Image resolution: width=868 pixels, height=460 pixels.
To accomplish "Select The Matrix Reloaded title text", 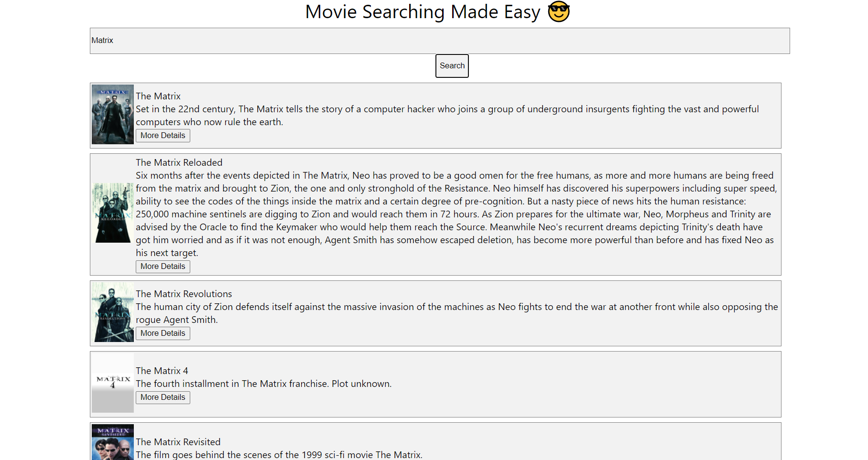I will [179, 162].
